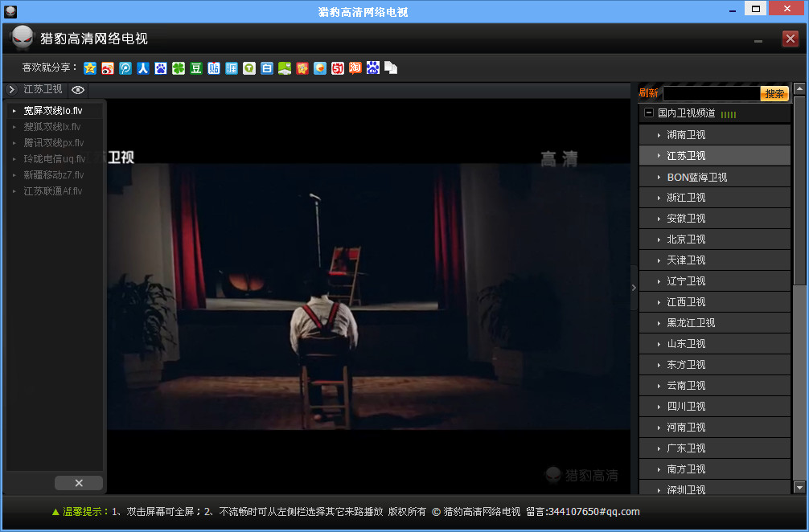Toggle the eye icon beside 江苏卫视
Screen dimensions: 809x532
point(78,90)
